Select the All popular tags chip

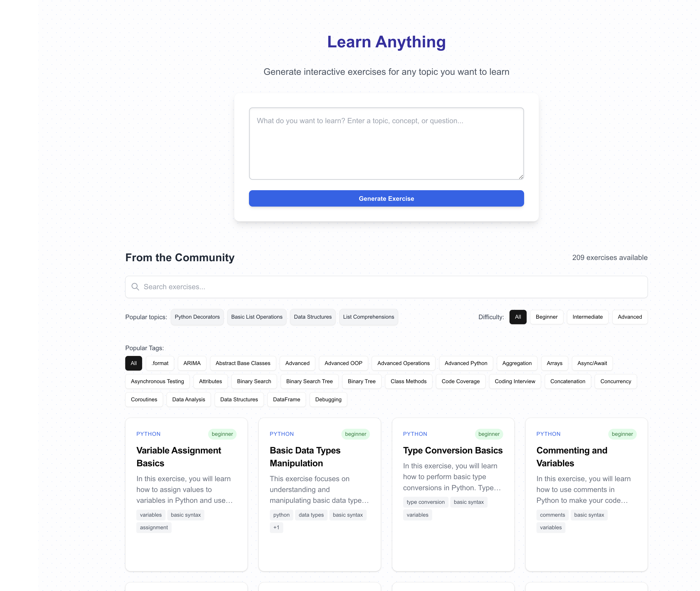pyautogui.click(x=133, y=363)
